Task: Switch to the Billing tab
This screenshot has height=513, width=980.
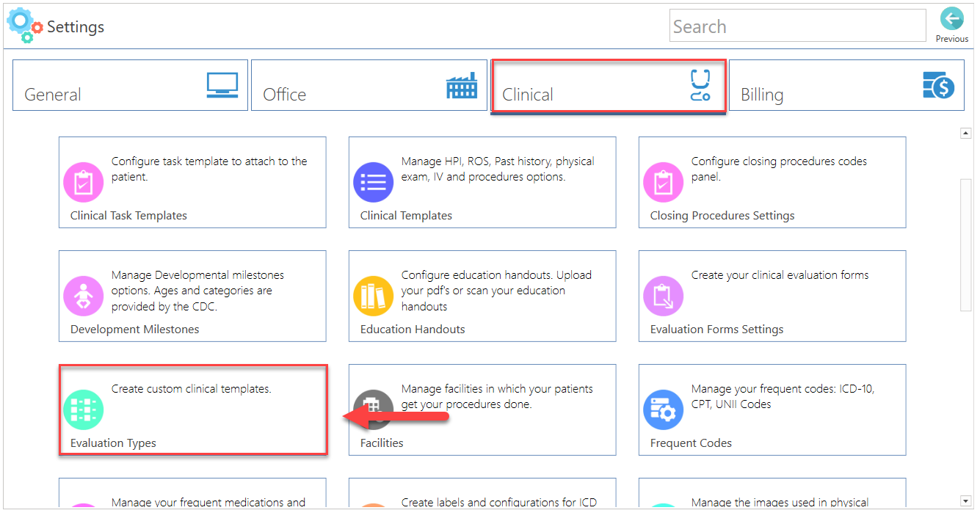Action: pyautogui.click(x=846, y=85)
